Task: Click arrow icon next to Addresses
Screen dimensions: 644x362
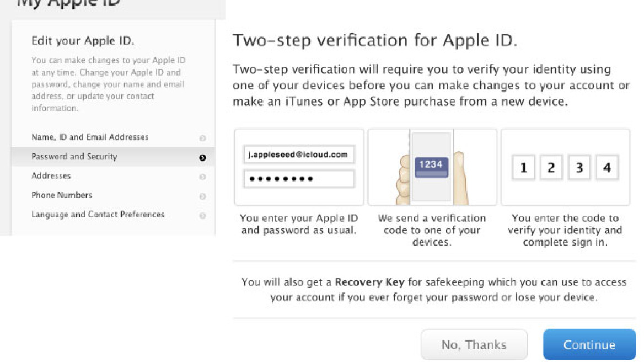Action: point(202,177)
